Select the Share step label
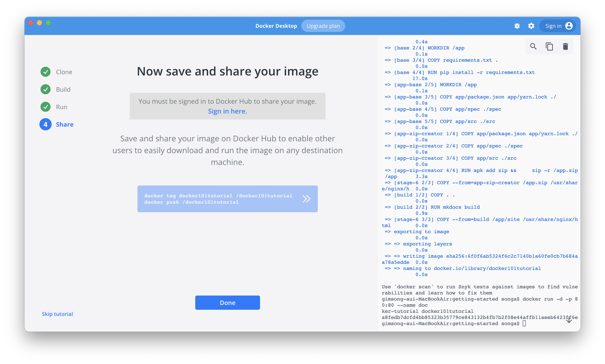The image size is (605, 364). pos(65,124)
